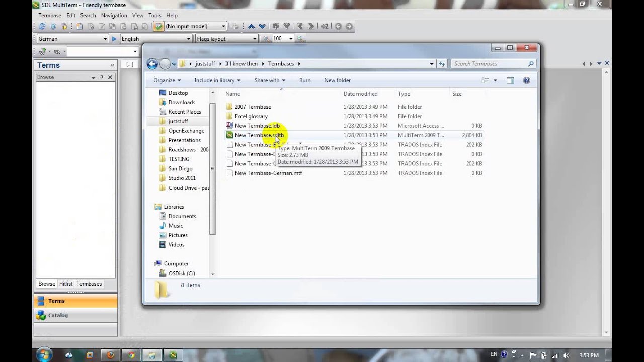Click the Explorer help question mark icon

pos(527,80)
